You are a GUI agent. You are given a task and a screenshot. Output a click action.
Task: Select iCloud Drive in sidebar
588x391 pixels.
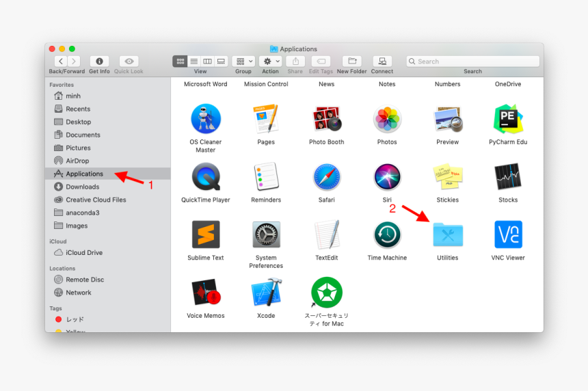84,252
